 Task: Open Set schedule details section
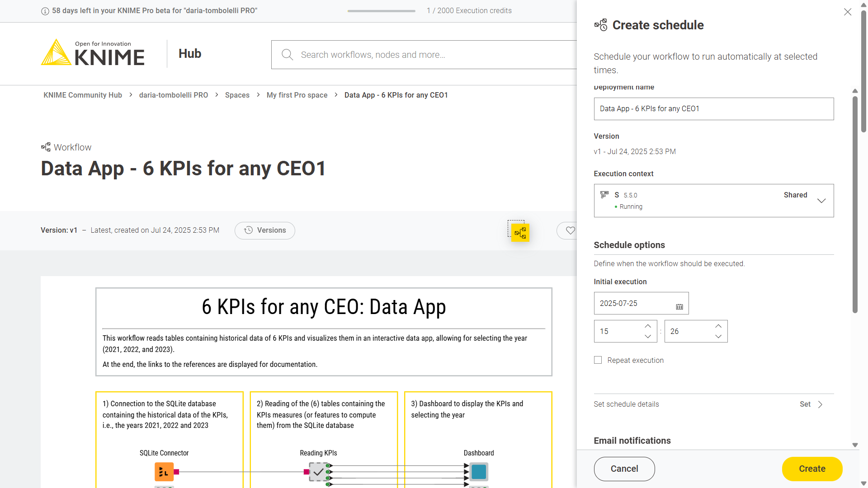[811, 404]
